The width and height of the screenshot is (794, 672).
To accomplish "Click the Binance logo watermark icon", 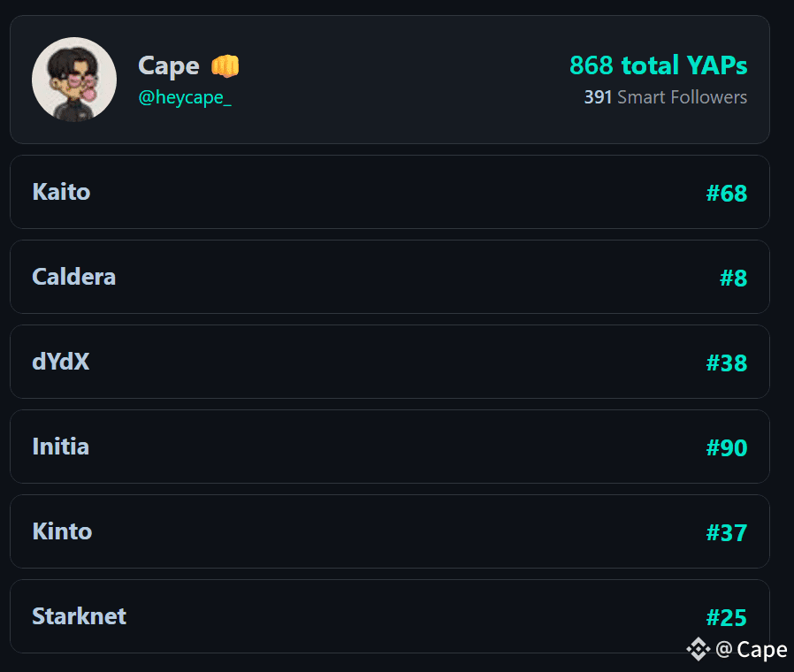I will [x=698, y=649].
